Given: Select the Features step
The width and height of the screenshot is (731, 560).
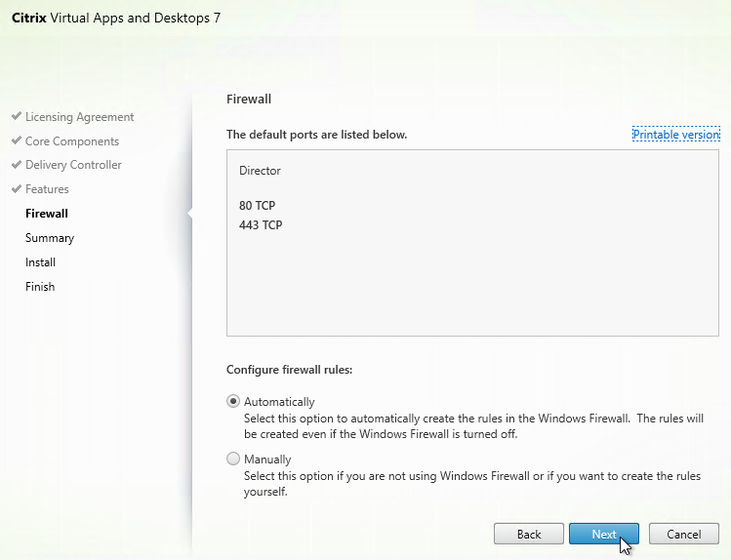Looking at the screenshot, I should point(47,189).
